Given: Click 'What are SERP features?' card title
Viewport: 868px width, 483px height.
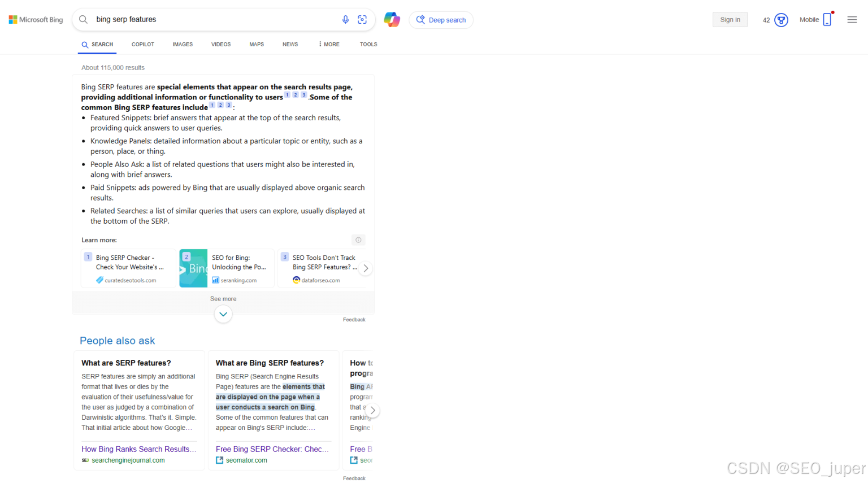Looking at the screenshot, I should coord(126,363).
